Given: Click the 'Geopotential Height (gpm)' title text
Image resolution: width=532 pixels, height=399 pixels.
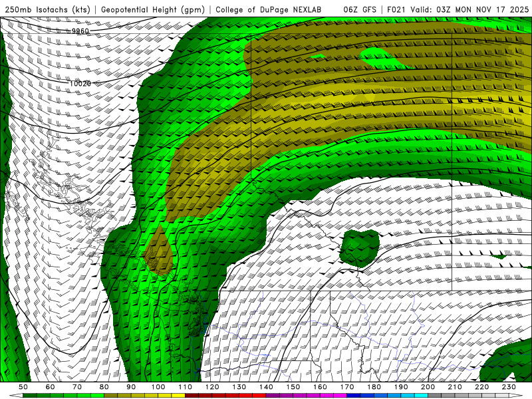Looking at the screenshot, I should [x=153, y=10].
